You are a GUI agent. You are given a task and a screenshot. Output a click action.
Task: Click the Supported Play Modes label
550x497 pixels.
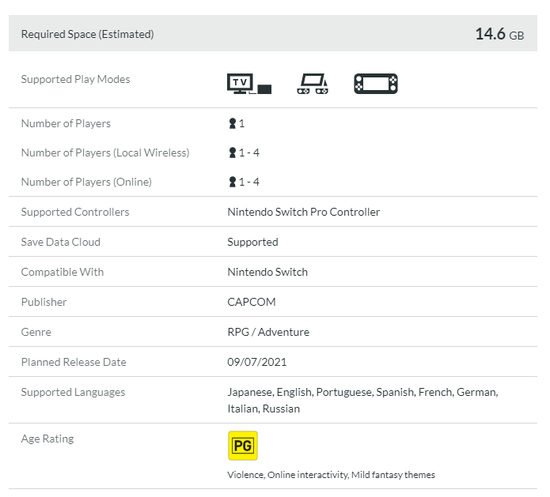click(x=75, y=79)
